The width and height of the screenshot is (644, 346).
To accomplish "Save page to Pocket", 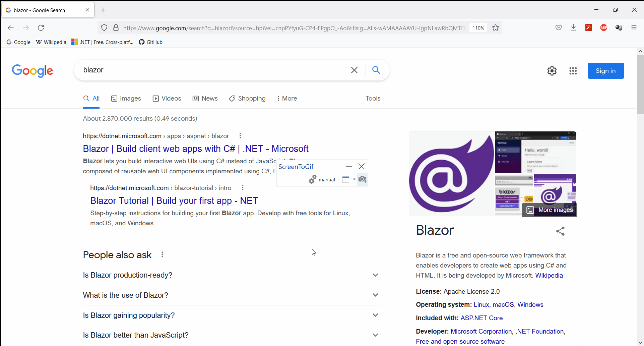I will pyautogui.click(x=559, y=28).
